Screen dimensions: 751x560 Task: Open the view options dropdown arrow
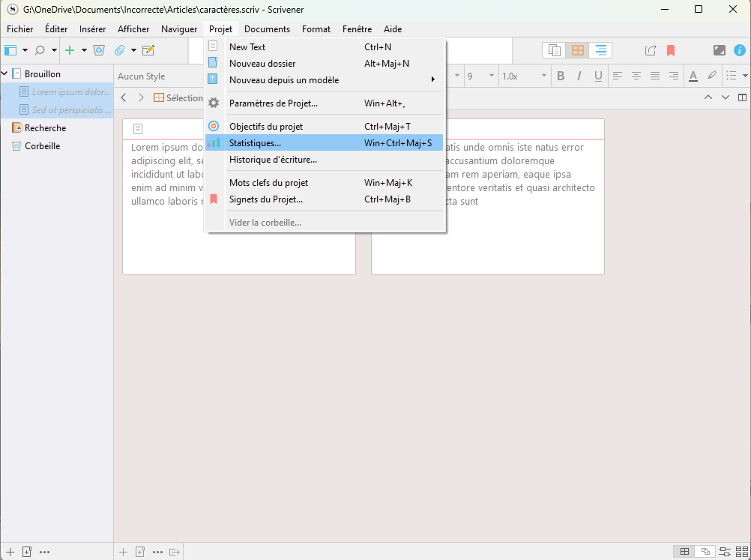point(25,50)
